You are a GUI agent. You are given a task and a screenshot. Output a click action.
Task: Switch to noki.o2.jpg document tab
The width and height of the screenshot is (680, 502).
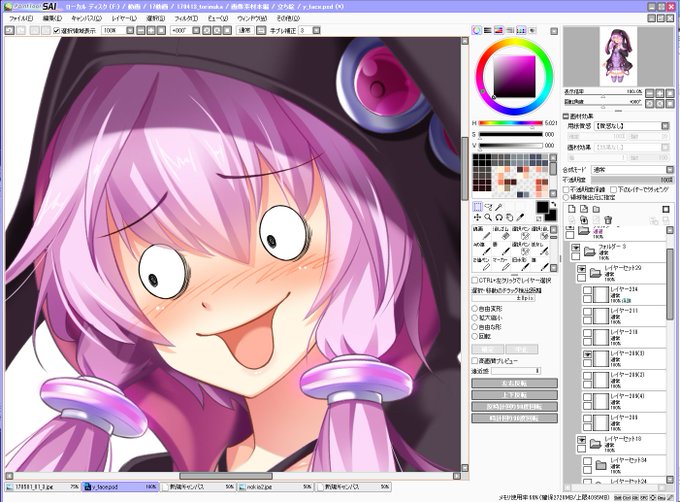click(x=275, y=487)
